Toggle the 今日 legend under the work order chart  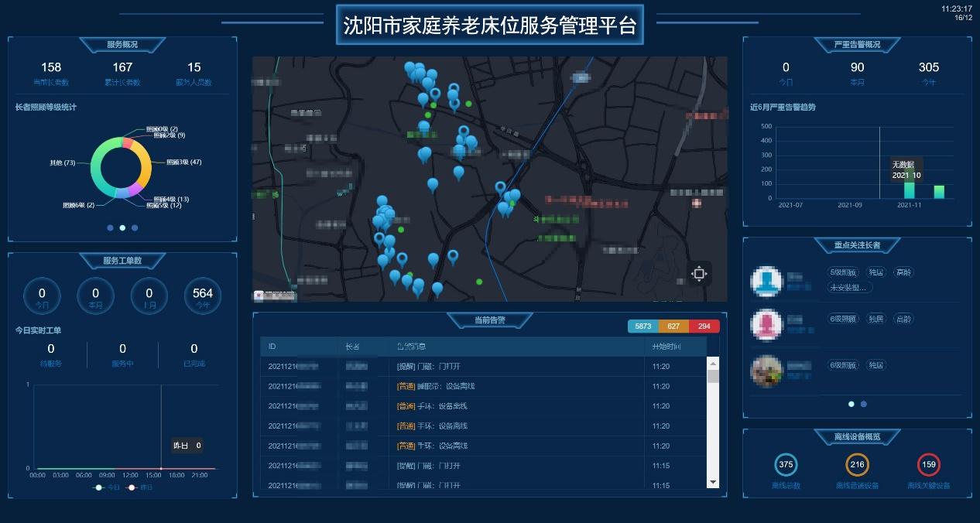pyautogui.click(x=108, y=487)
